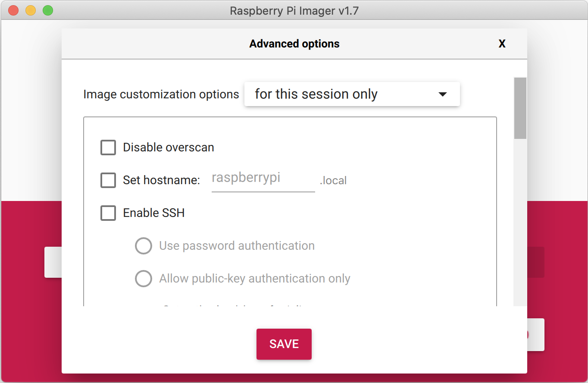The image size is (588, 383).
Task: Click the 'Disable overscan' label text
Action: pyautogui.click(x=169, y=148)
